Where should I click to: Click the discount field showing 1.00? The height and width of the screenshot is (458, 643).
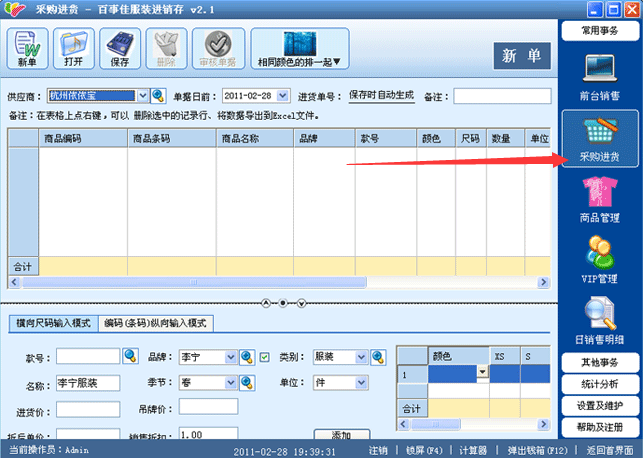tap(208, 433)
